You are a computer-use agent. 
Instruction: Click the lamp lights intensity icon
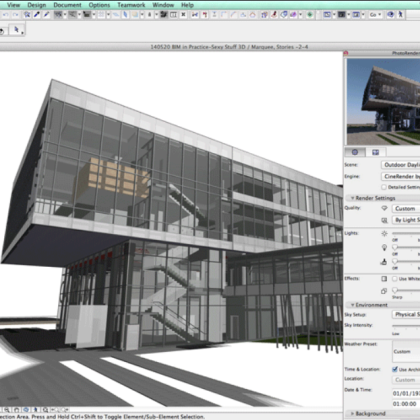(x=384, y=247)
